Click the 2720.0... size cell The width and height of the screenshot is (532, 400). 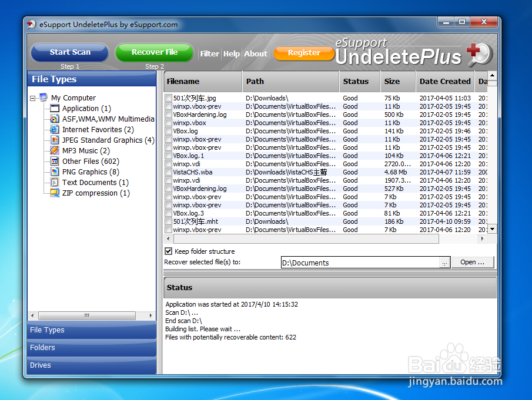397,164
